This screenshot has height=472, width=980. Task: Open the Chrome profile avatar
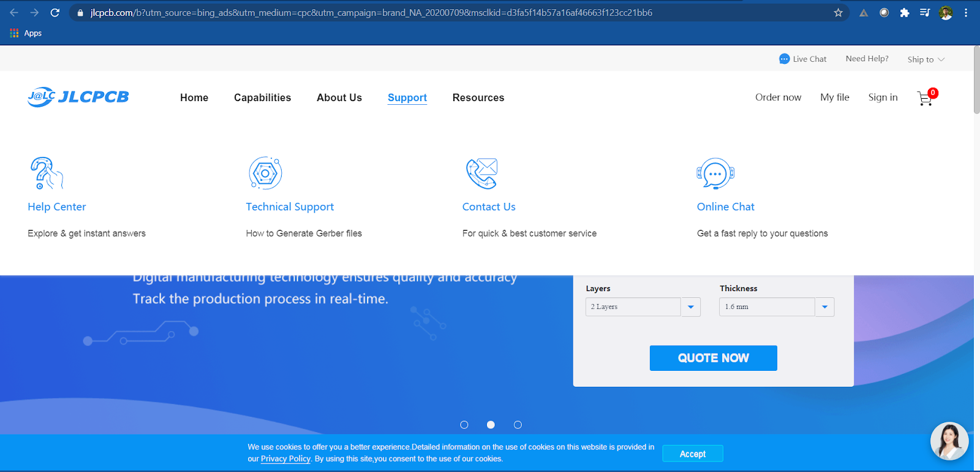(x=946, y=13)
